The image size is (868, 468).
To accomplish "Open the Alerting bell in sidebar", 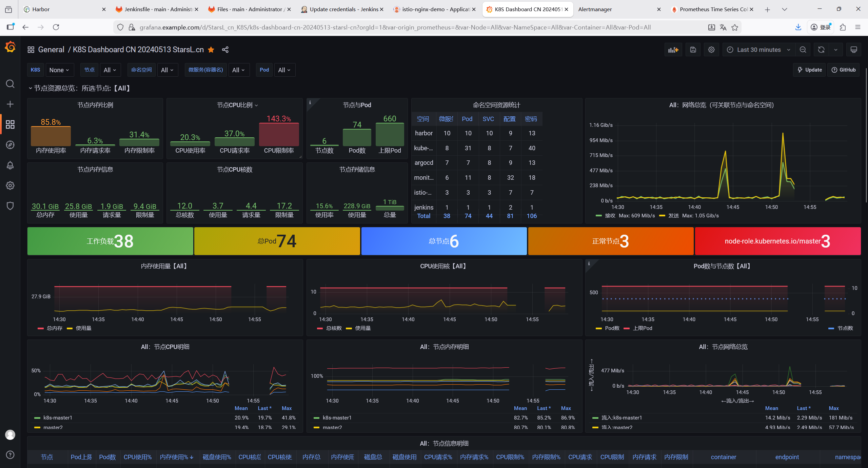I will (x=10, y=165).
